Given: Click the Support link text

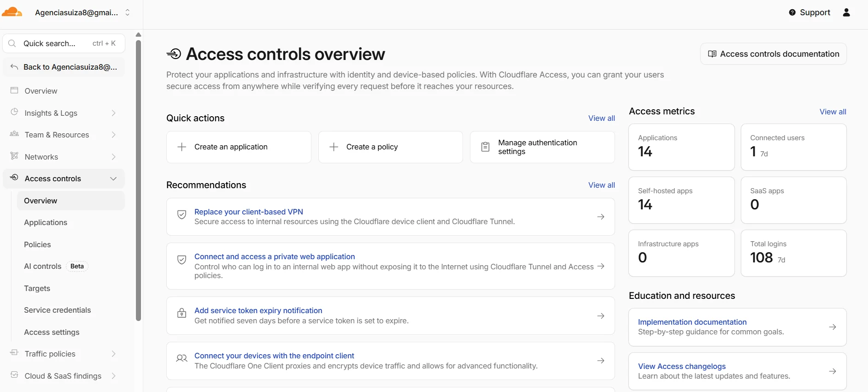Looking at the screenshot, I should click(815, 12).
